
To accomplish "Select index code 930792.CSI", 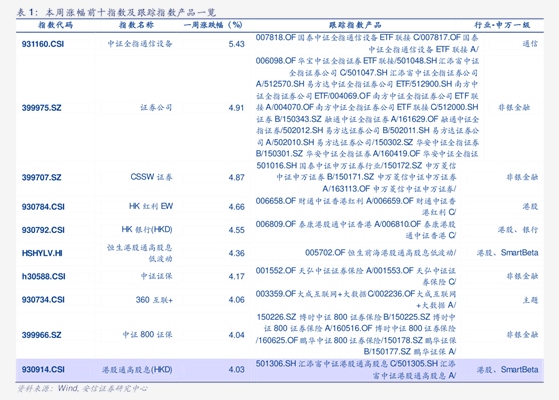I will pyautogui.click(x=43, y=230).
